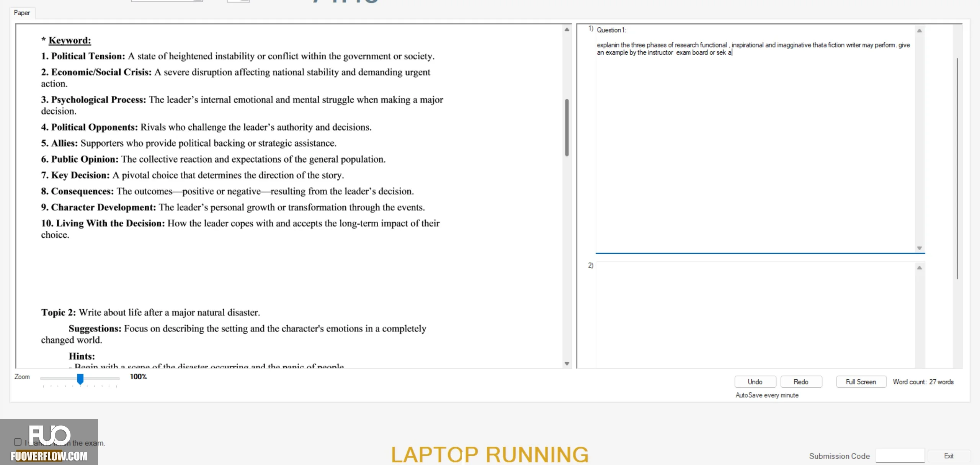Click the paper panel scrollbar thumb
Viewport: 980px width, 465px height.
pyautogui.click(x=567, y=127)
